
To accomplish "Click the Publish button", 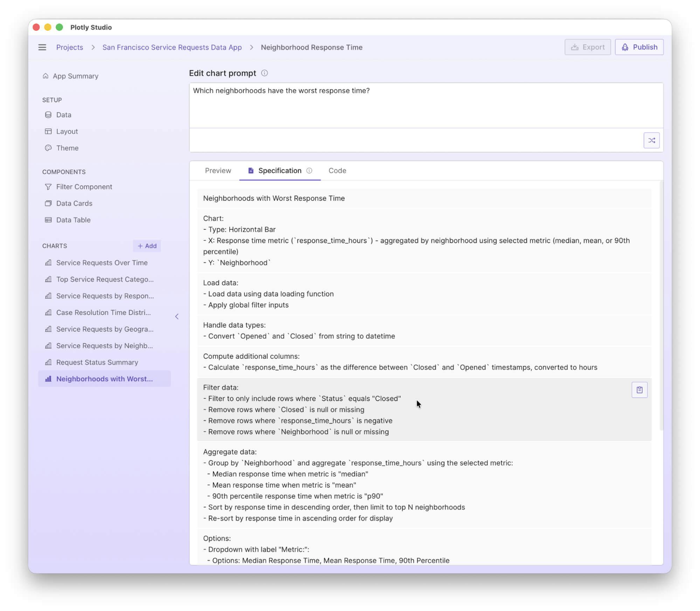I will pos(639,47).
